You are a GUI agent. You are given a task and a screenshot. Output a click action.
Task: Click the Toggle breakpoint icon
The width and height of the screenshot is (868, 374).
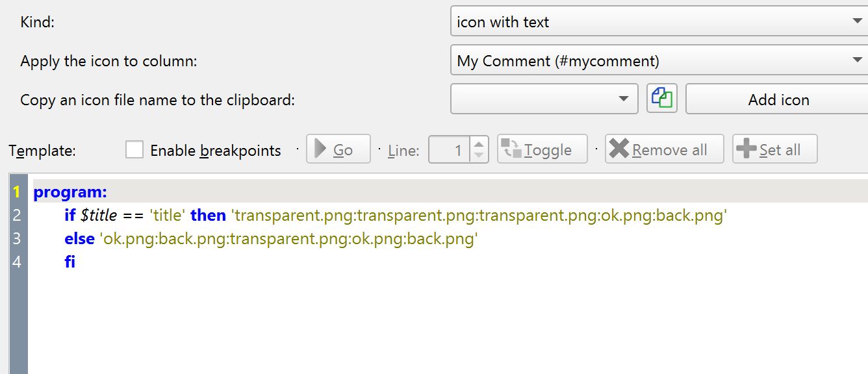[511, 149]
